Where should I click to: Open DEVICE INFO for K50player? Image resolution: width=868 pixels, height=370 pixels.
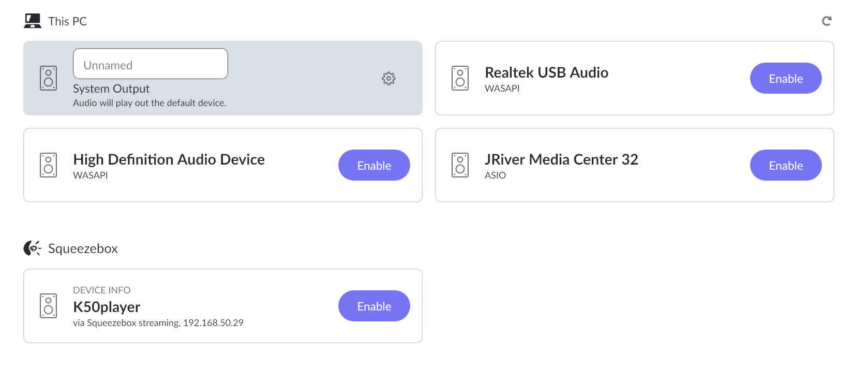point(102,290)
